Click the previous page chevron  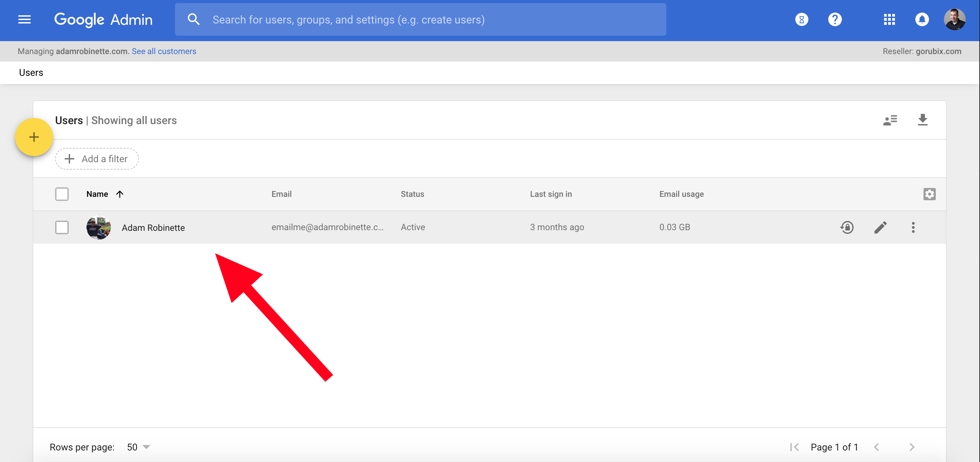point(876,447)
